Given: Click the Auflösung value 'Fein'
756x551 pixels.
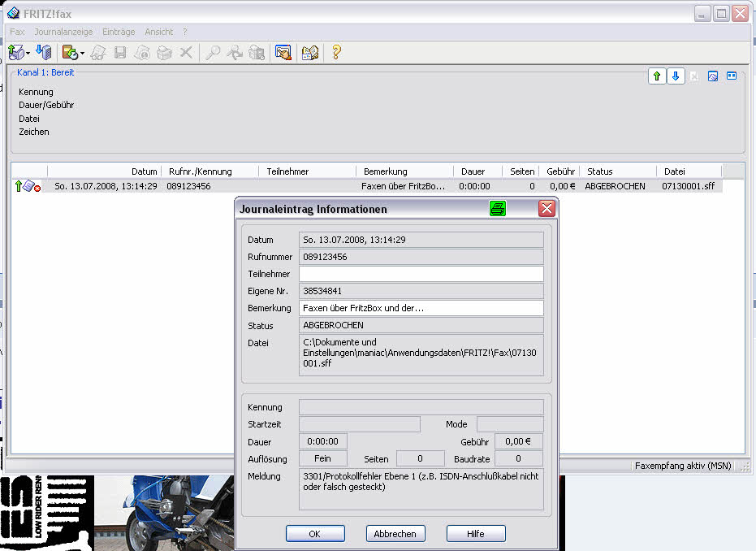Looking at the screenshot, I should (322, 458).
